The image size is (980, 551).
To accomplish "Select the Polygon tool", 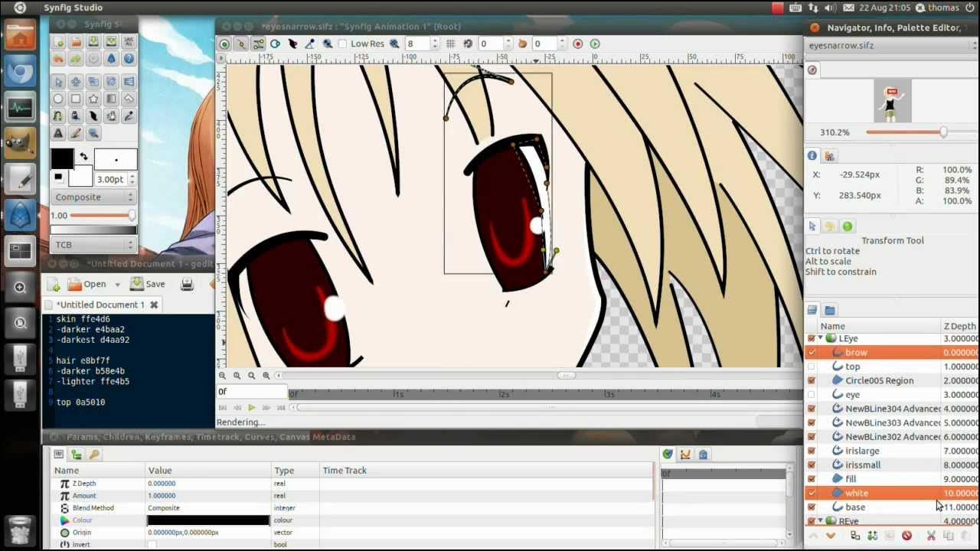I will tap(129, 99).
